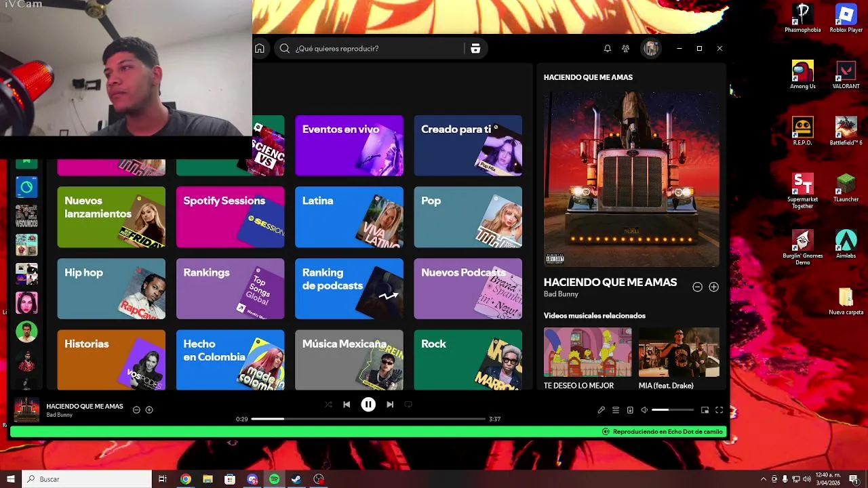Viewport: 868px width, 488px height.
Task: Open Google Chrome from the taskbar
Action: pos(186,479)
